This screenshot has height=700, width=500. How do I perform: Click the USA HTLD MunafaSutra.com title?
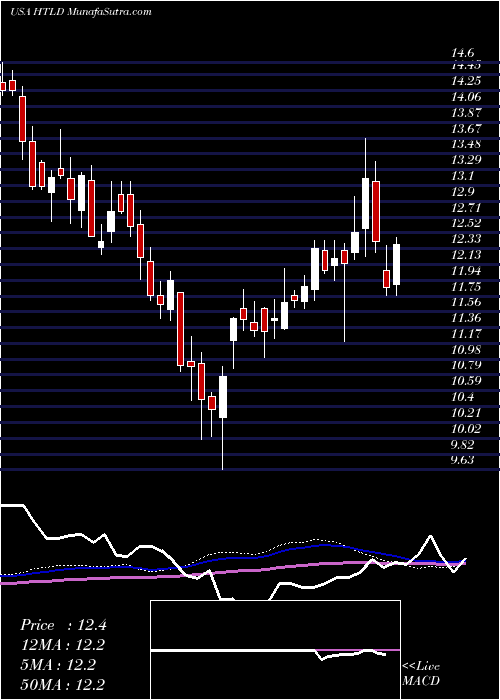tap(80, 12)
